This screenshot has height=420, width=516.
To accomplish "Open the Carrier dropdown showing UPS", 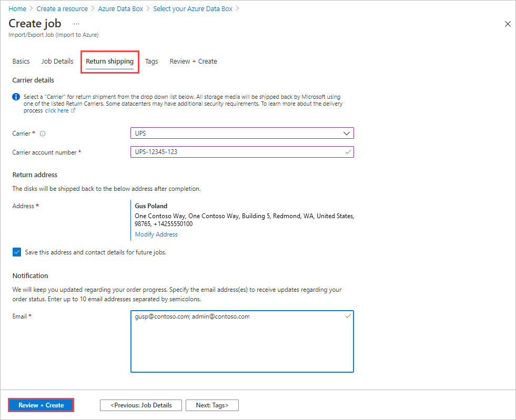I will [242, 133].
